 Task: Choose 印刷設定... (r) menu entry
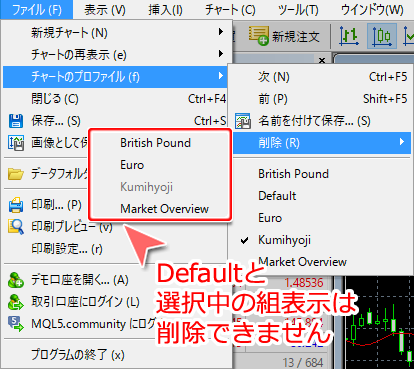tap(67, 249)
